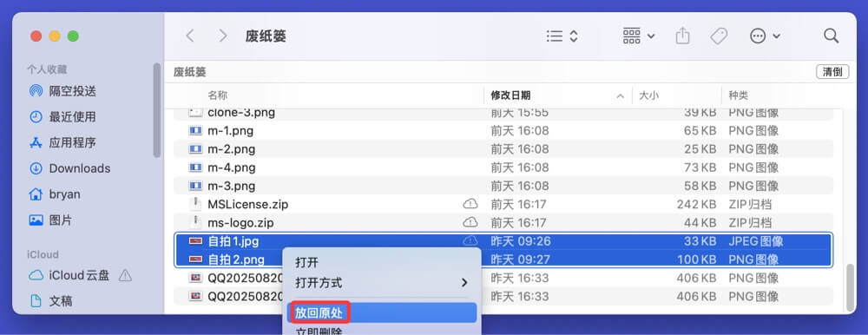
Task: Click cloud status icon for ms-logo.zip
Action: coord(470,222)
